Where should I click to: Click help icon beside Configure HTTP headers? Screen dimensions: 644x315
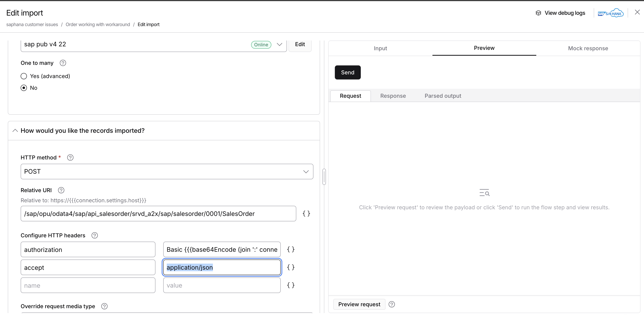(x=94, y=235)
